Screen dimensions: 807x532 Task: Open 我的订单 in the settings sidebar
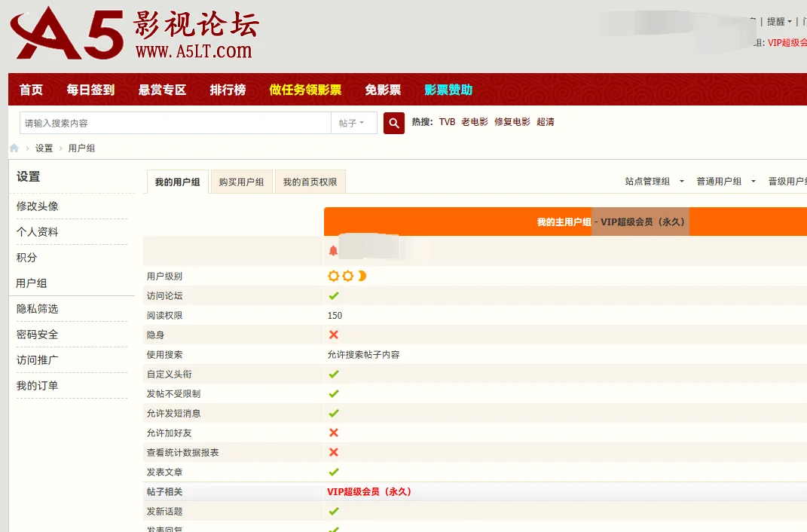click(37, 386)
